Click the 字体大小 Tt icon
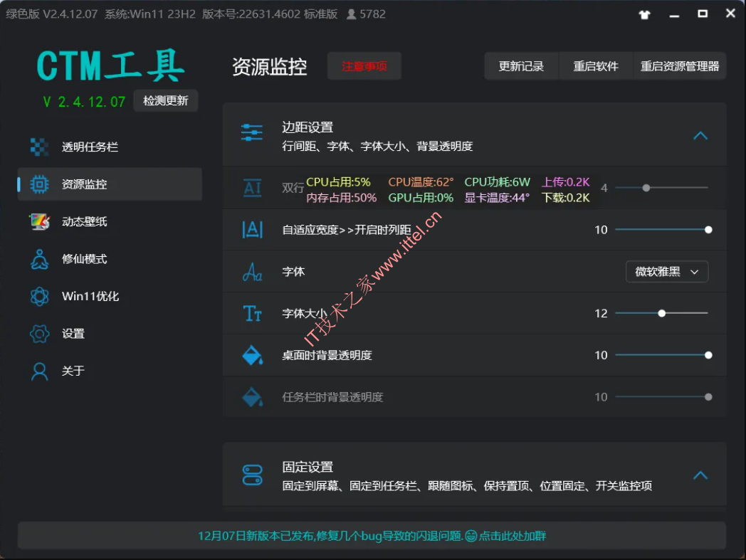The image size is (746, 560). point(252,314)
